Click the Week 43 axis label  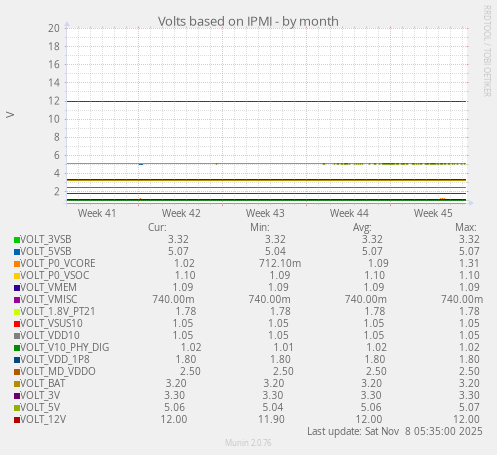(x=265, y=213)
